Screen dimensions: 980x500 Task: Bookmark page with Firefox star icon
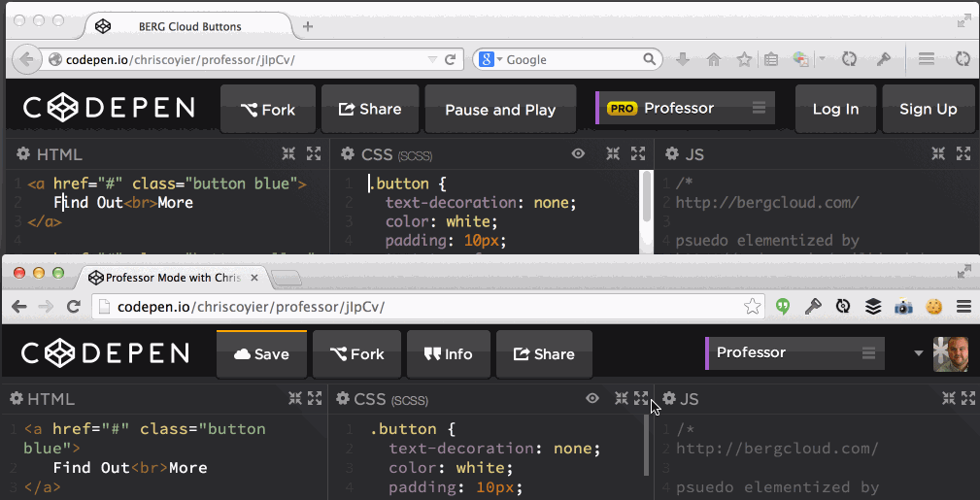click(744, 59)
